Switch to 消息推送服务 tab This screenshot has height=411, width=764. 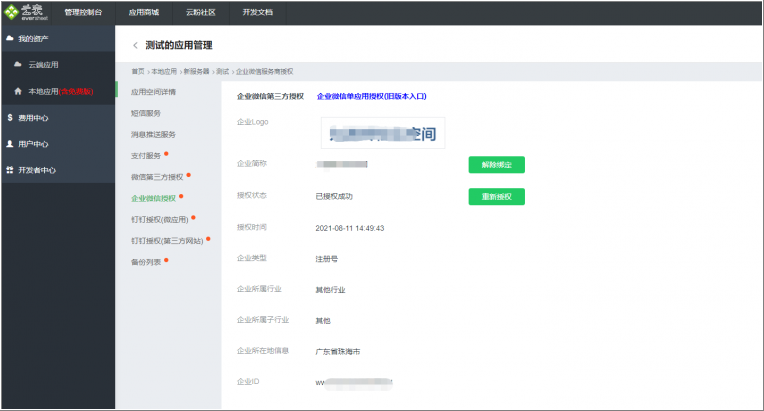tap(153, 134)
